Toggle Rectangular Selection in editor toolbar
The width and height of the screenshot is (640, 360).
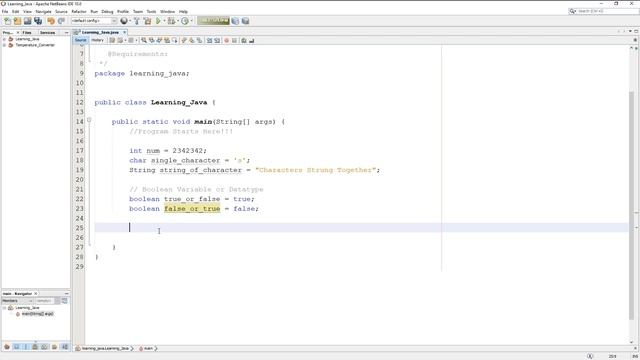pyautogui.click(x=175, y=40)
